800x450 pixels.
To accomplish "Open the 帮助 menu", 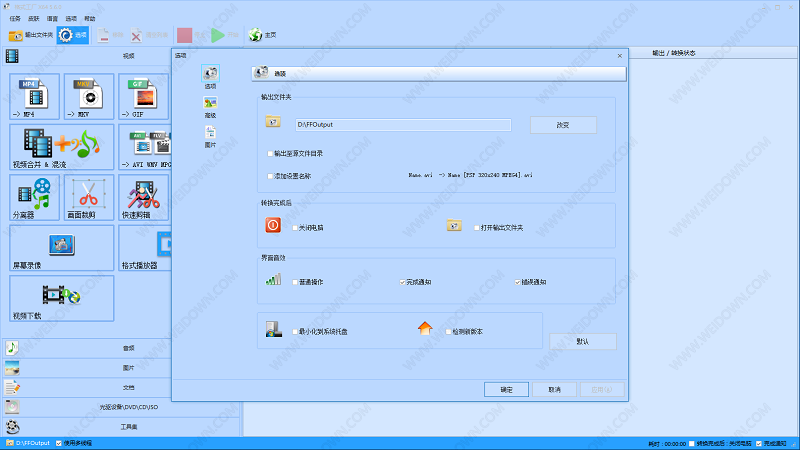I will pyautogui.click(x=90, y=19).
